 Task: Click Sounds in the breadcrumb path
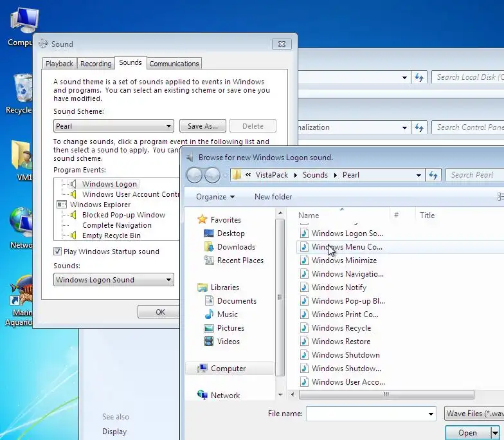[x=315, y=175]
